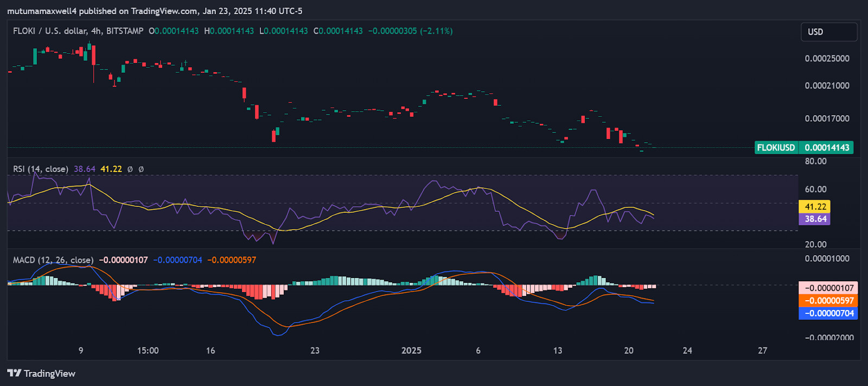Click the −0.00000305 (−2.11%) change readout
The width and height of the screenshot is (868, 386).
(411, 31)
